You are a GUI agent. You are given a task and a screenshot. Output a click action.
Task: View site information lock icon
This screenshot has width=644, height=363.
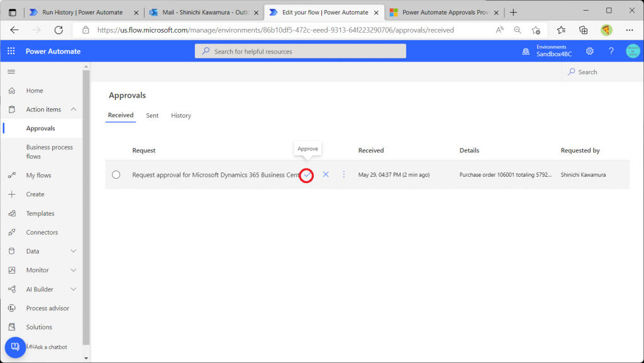[86, 30]
